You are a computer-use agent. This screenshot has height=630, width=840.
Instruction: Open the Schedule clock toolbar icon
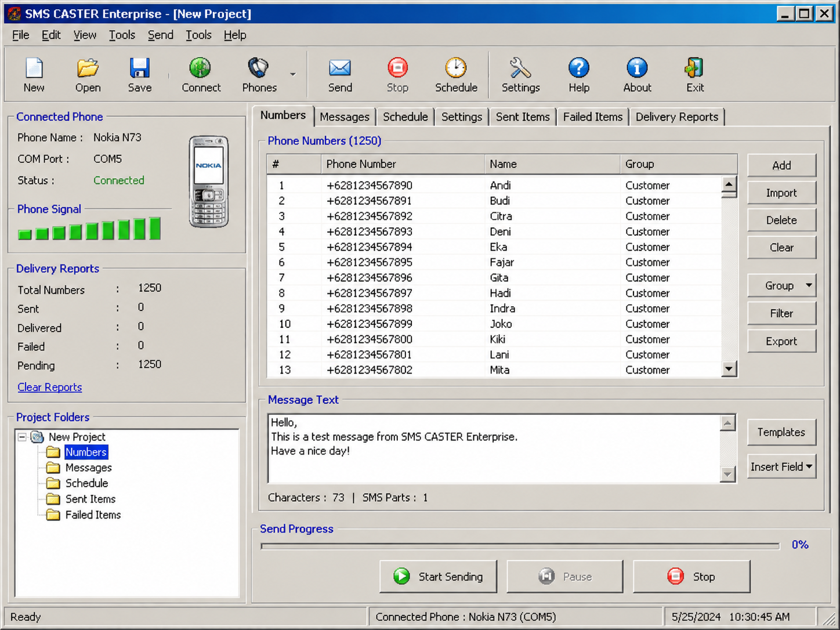tap(456, 75)
